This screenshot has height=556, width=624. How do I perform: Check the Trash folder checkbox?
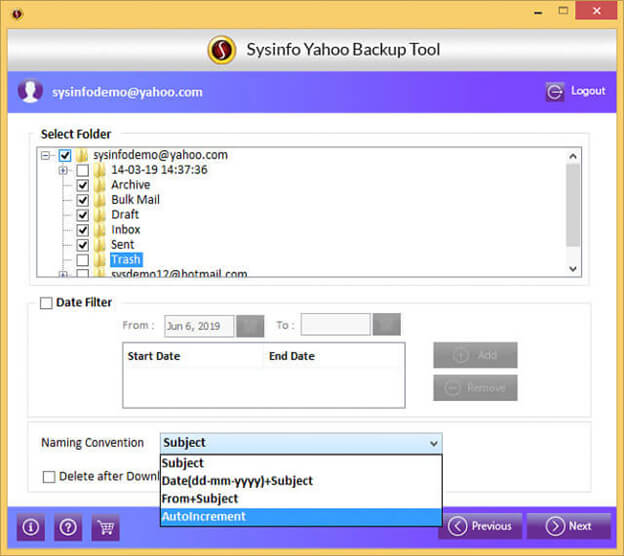point(83,260)
